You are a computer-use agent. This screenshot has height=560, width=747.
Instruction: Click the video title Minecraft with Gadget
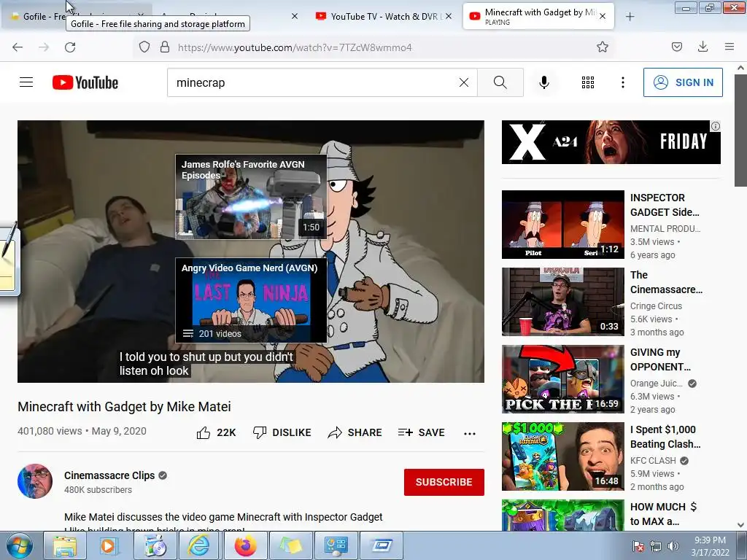click(124, 407)
